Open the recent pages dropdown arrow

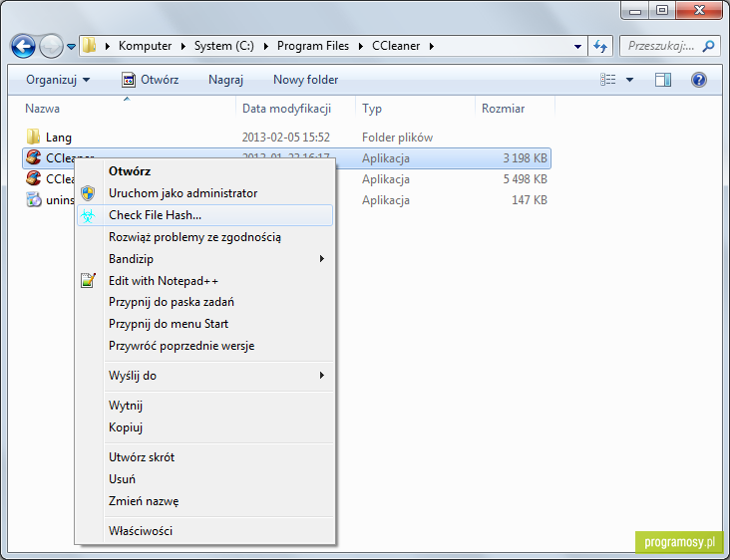point(71,47)
